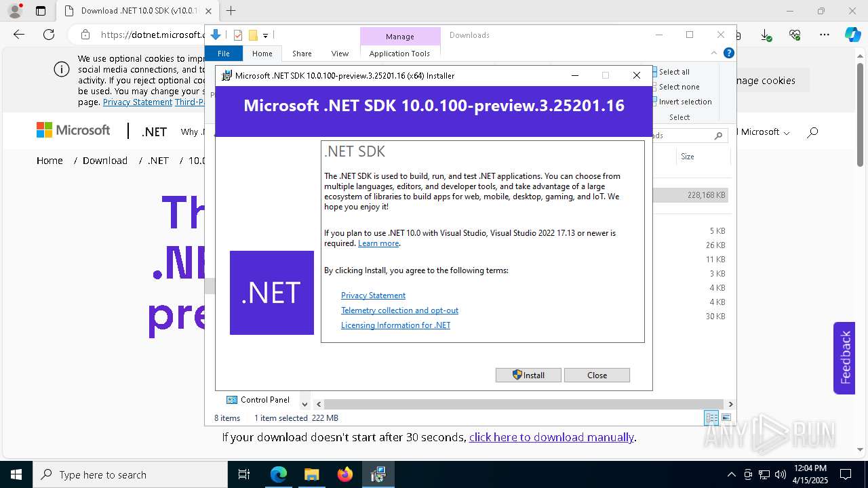Click the site lock icon in address bar

pos(85,35)
